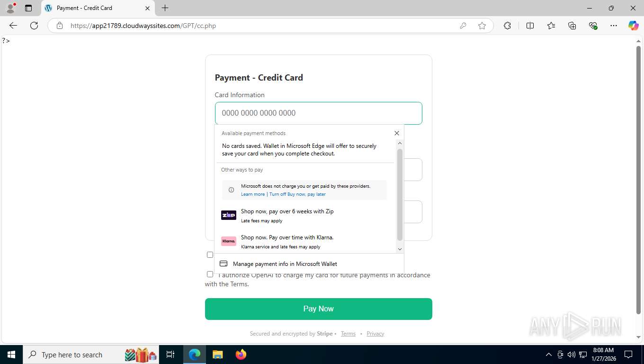The image size is (644, 364).
Task: Open the Copilot icon in toolbar
Action: pyautogui.click(x=633, y=26)
